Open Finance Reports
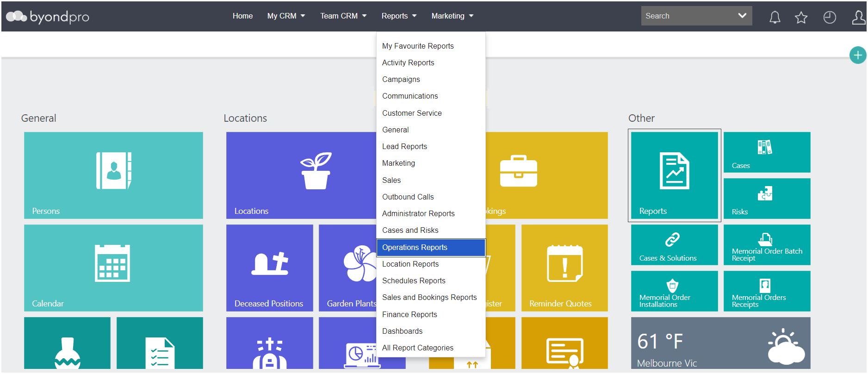Viewport: 868px width, 374px height. pos(431,314)
